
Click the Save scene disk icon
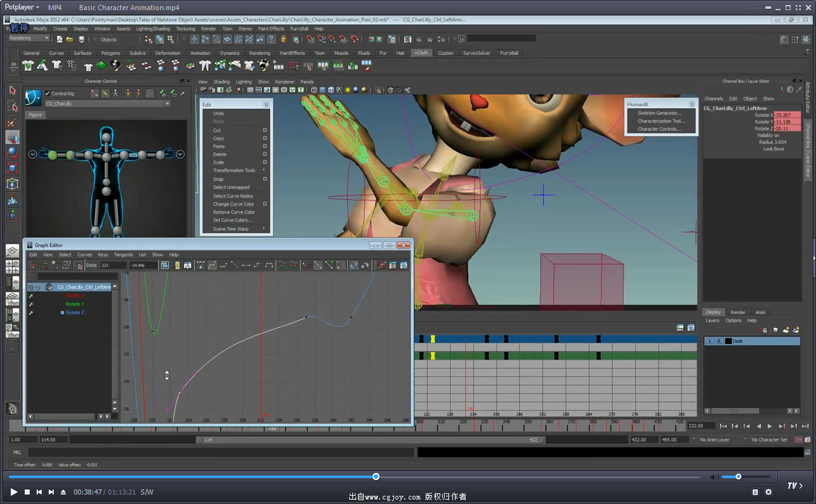pos(81,39)
